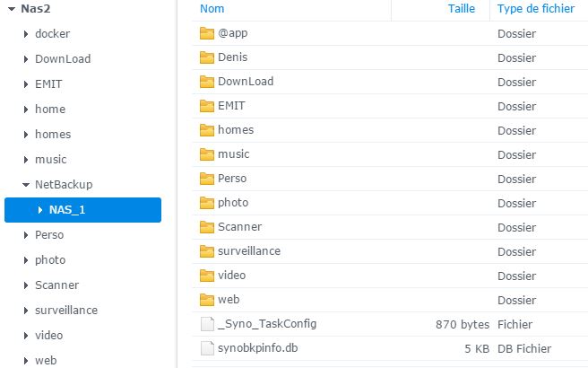
Task: Select the DownLoad folder in tree
Action: click(63, 59)
